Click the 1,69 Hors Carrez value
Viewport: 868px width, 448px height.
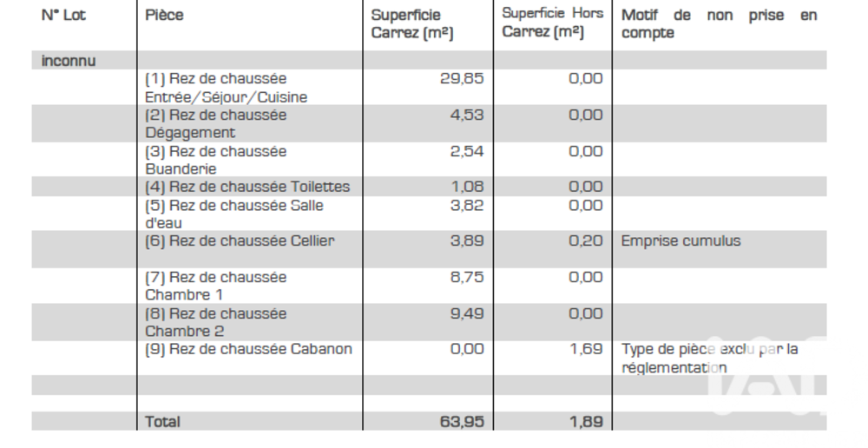(x=585, y=349)
